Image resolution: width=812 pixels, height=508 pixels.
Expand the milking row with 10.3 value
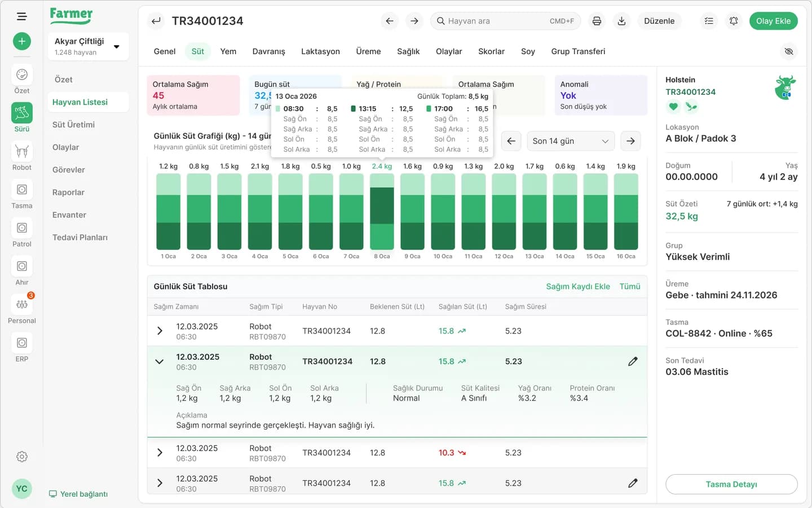(x=160, y=453)
